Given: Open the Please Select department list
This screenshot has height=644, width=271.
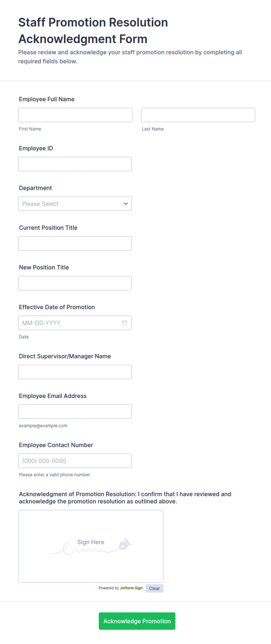Looking at the screenshot, I should pos(75,204).
